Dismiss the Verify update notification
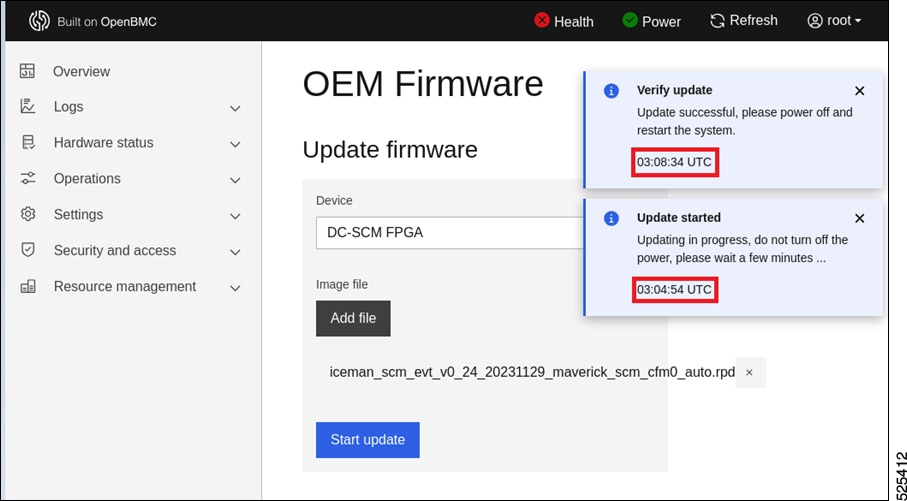This screenshot has width=907, height=501. (859, 91)
